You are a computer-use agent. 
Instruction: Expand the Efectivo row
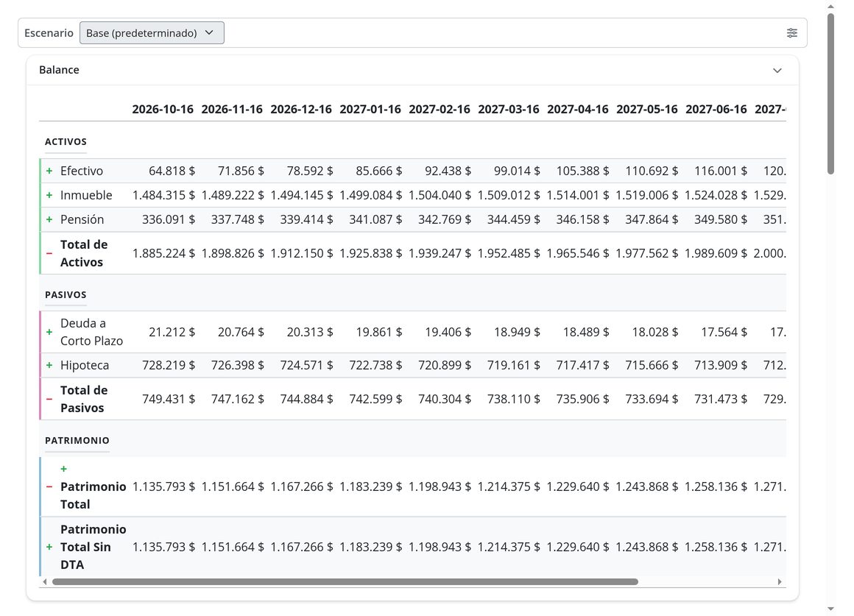pyautogui.click(x=49, y=171)
